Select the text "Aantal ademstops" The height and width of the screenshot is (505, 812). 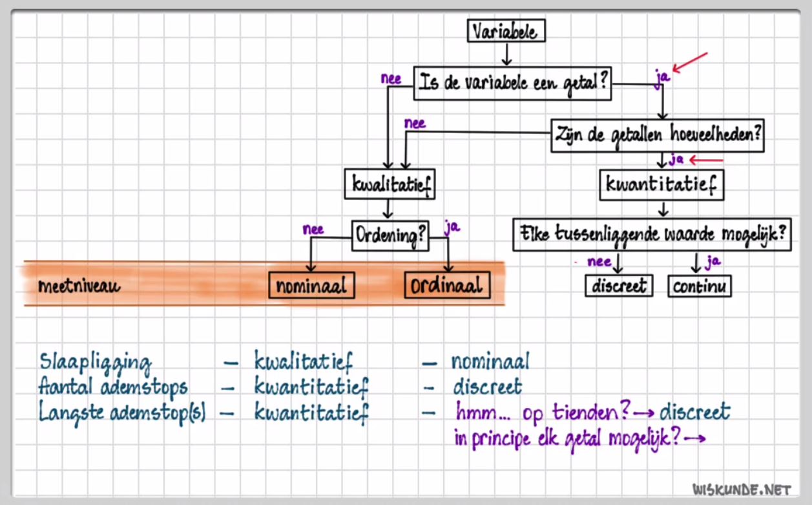point(114,387)
